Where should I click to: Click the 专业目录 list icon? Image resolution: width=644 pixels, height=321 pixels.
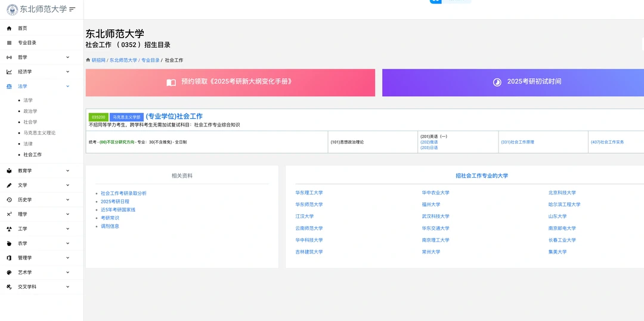point(9,43)
